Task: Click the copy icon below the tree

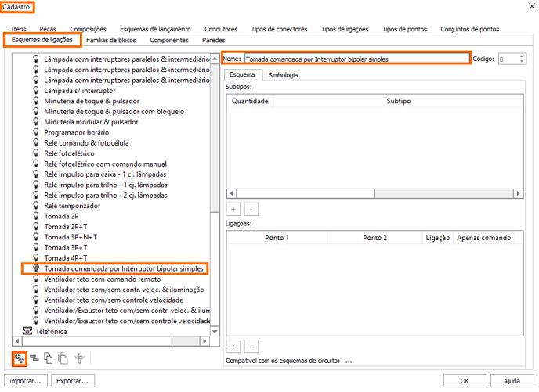Action: point(49,358)
